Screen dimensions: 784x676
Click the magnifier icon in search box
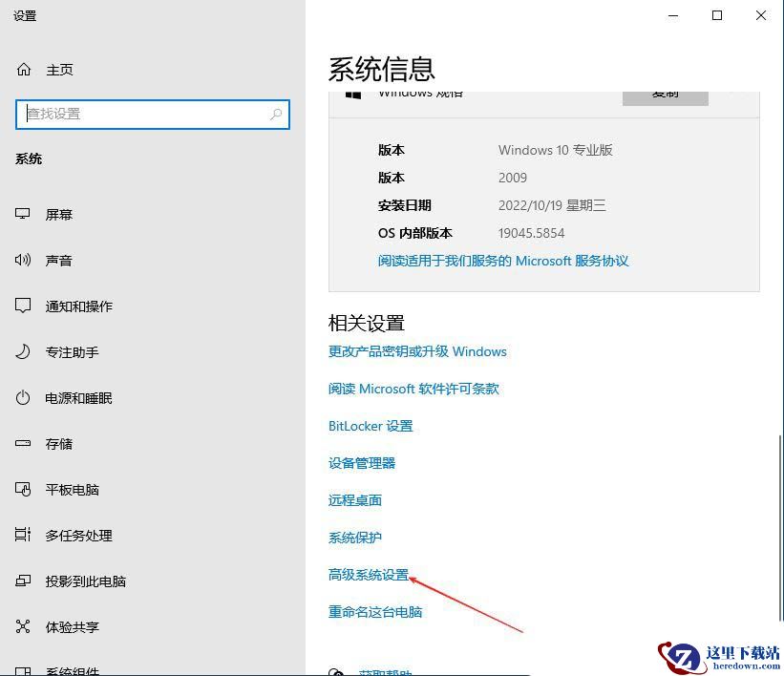(276, 115)
